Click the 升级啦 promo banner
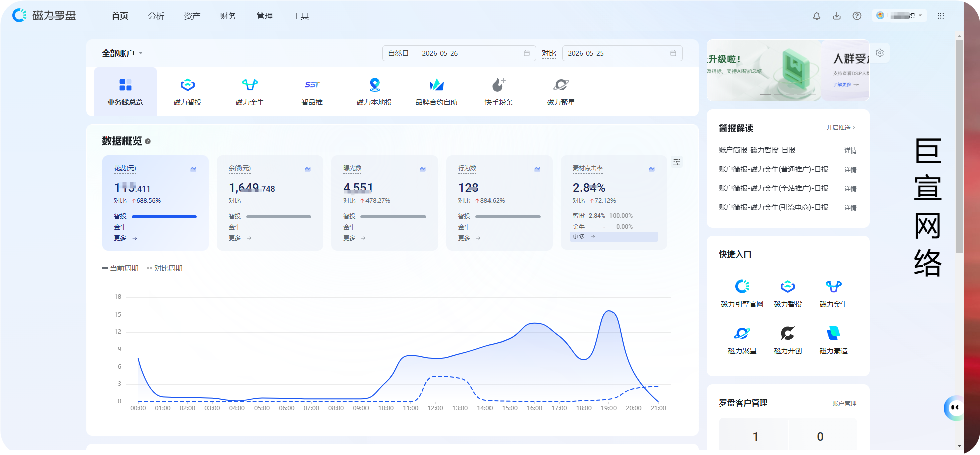This screenshot has height=455, width=980. click(764, 70)
